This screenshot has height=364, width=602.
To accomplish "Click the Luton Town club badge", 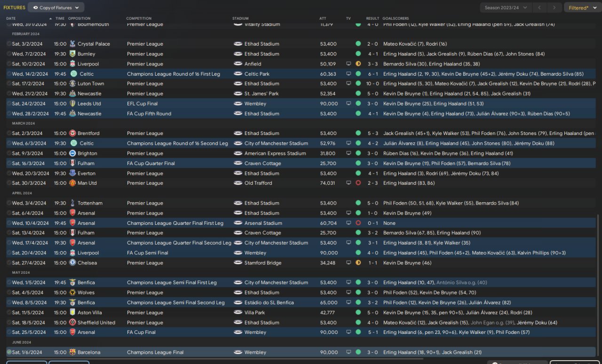I will 72,84.
